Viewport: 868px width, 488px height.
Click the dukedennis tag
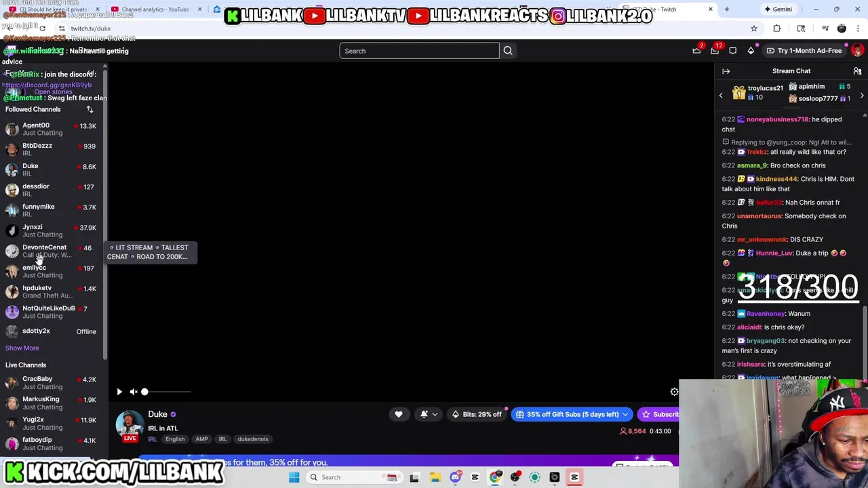tap(253, 439)
